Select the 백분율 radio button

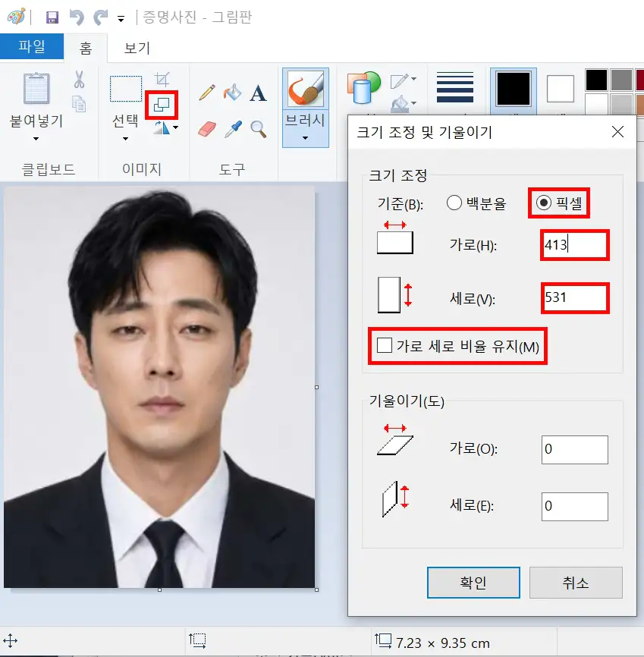click(x=454, y=203)
